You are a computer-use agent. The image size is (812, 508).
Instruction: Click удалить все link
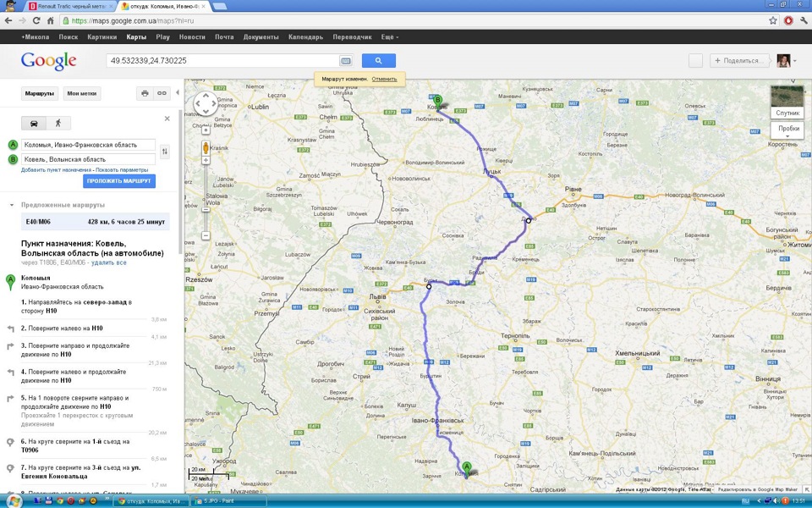pos(109,262)
